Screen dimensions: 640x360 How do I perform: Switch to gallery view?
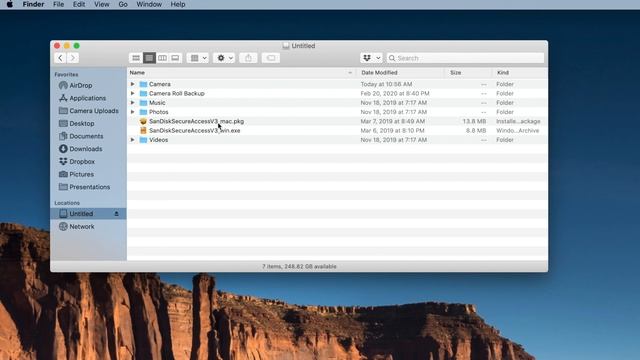click(x=175, y=58)
